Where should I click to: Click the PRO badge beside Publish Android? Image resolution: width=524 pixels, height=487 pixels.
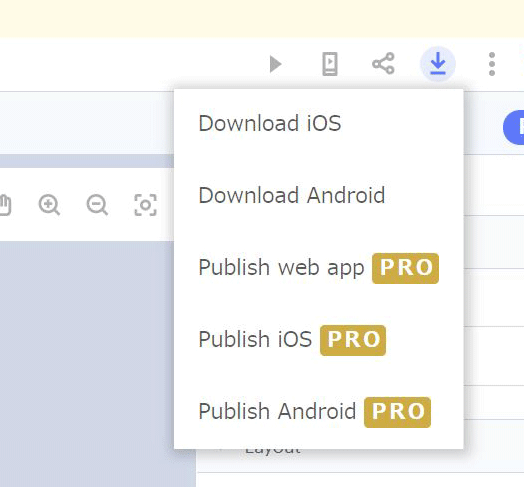(397, 412)
